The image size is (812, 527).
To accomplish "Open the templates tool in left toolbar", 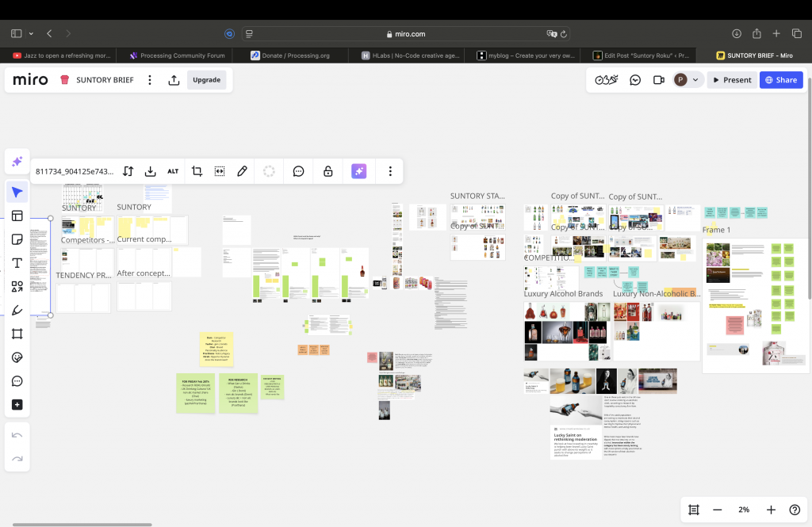I will pyautogui.click(x=17, y=216).
